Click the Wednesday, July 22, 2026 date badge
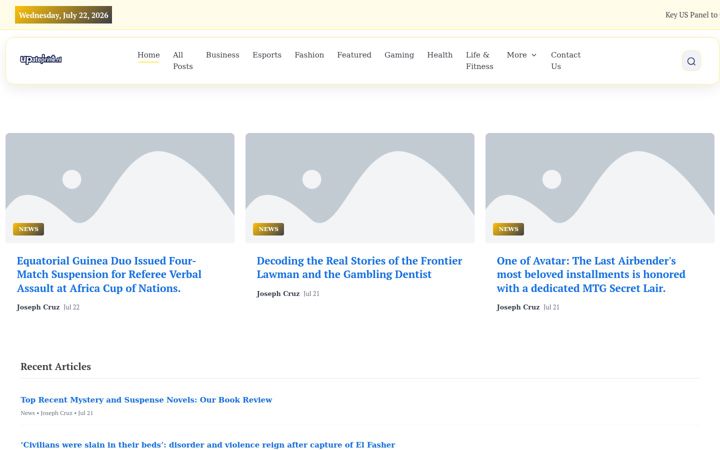The height and width of the screenshot is (450, 720). [x=63, y=15]
